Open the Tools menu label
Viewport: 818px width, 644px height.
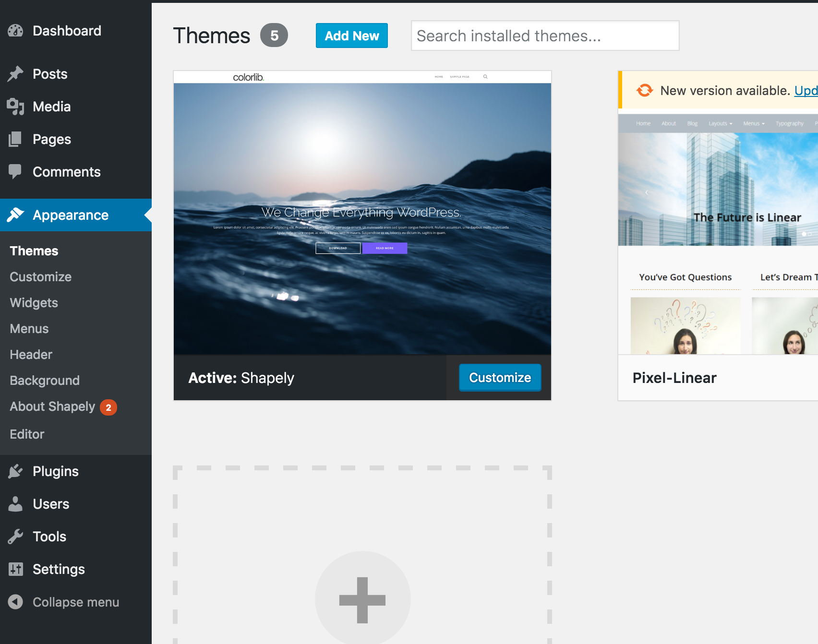(x=49, y=537)
